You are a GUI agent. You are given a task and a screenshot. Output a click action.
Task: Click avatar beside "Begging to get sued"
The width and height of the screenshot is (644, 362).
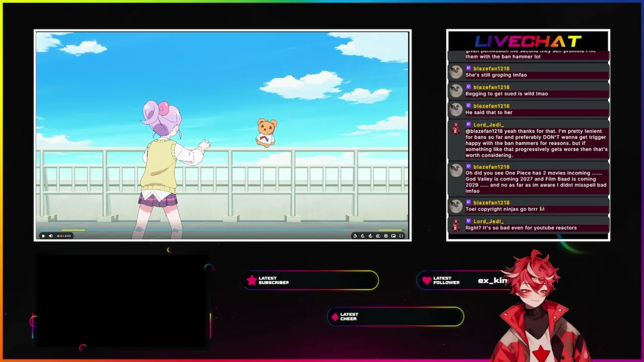(x=456, y=90)
